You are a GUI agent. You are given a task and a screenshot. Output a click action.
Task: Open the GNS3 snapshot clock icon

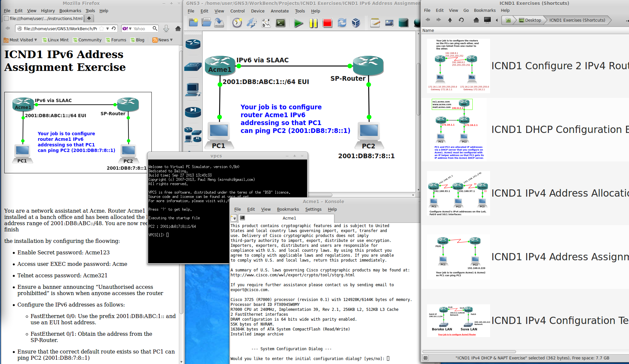point(237,23)
